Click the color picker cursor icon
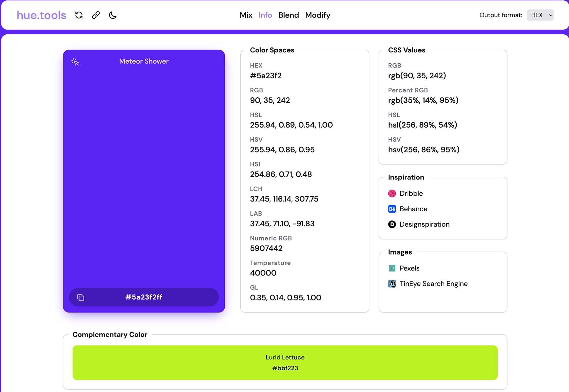 75,62
